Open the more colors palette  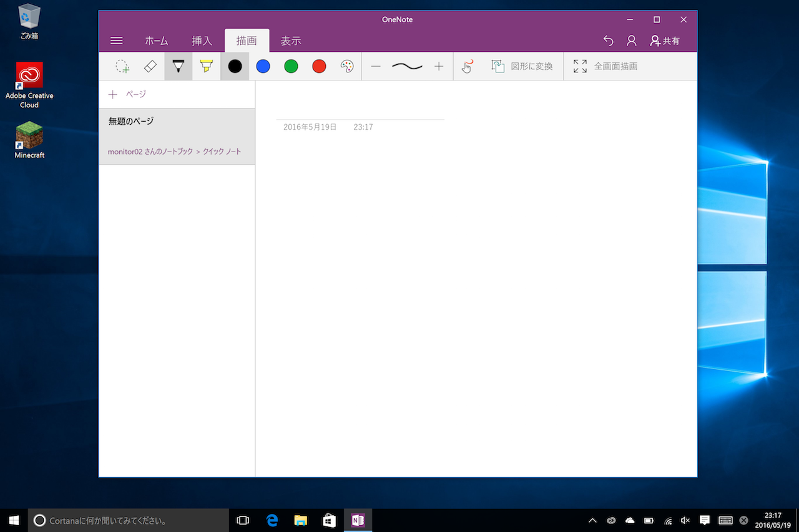point(347,66)
